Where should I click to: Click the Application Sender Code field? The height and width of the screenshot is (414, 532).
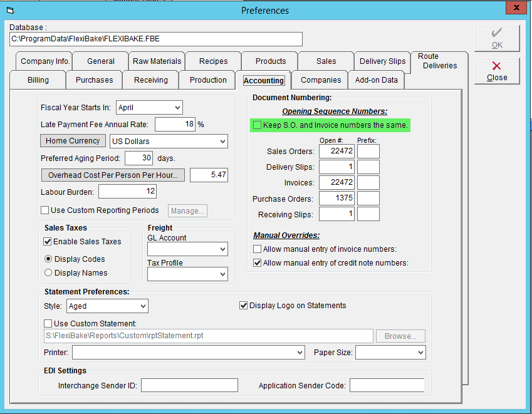[x=387, y=386]
